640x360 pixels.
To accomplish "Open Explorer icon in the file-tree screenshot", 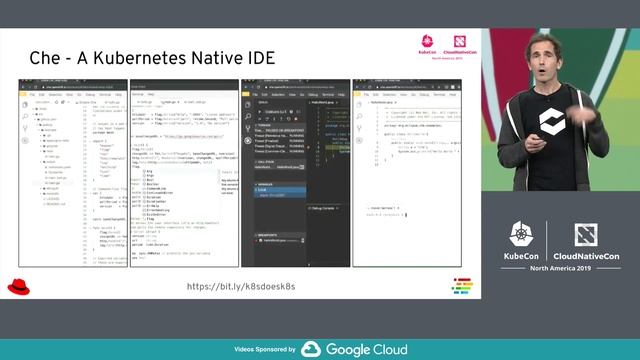I will coord(25,105).
